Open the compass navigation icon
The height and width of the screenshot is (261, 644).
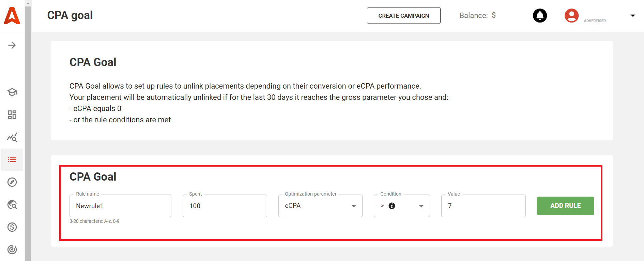(x=12, y=182)
